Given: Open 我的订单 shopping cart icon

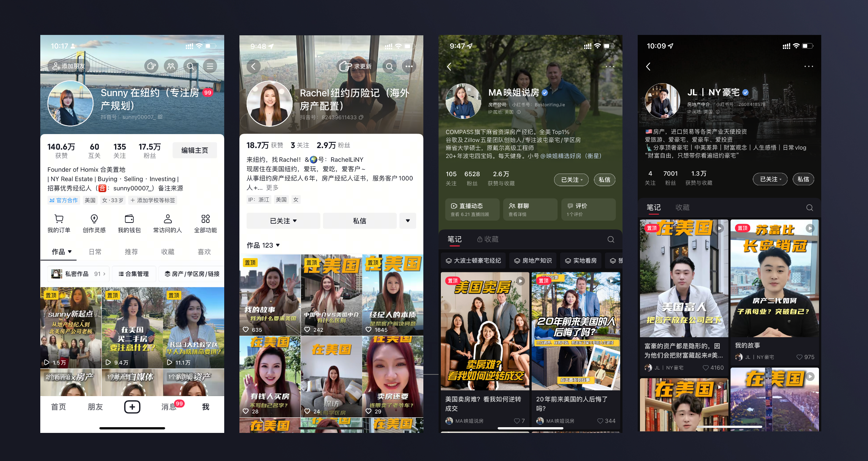Looking at the screenshot, I should [x=59, y=219].
